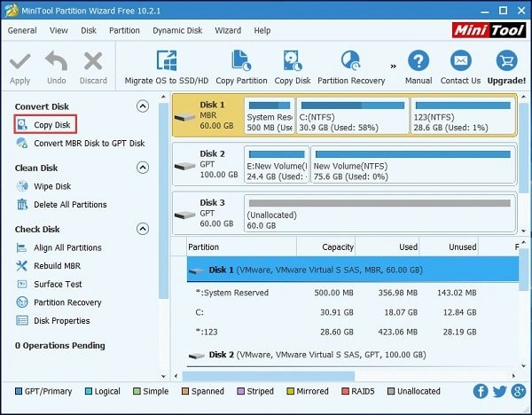Open the Help menu

pos(262,30)
